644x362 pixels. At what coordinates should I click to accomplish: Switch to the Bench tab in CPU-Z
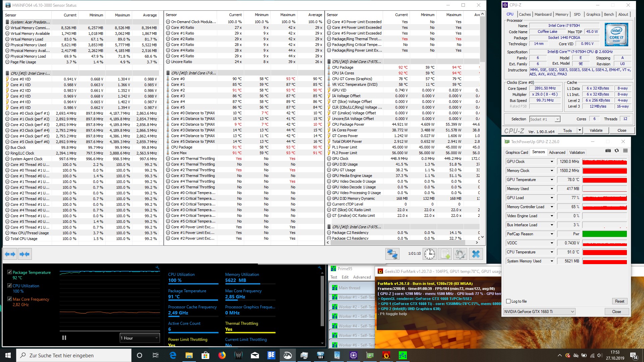point(609,14)
